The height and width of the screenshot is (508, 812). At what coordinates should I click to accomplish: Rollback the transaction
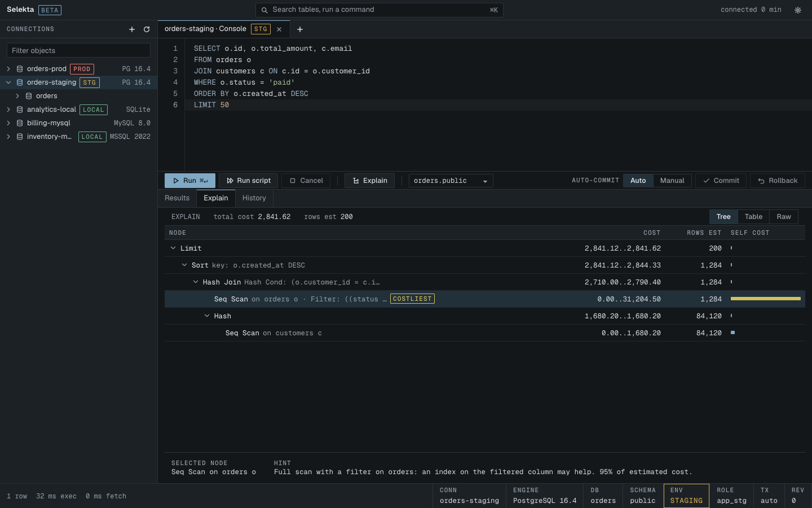(x=778, y=181)
